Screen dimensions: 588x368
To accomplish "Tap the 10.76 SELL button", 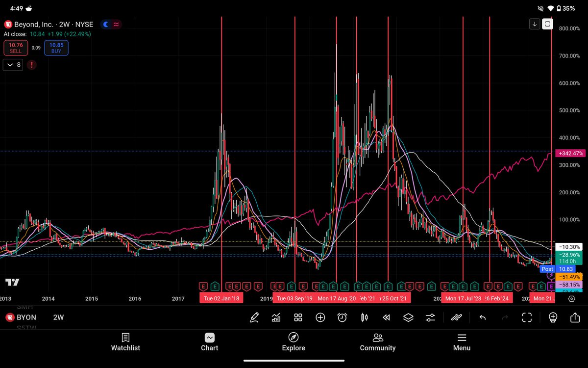I will pyautogui.click(x=16, y=48).
